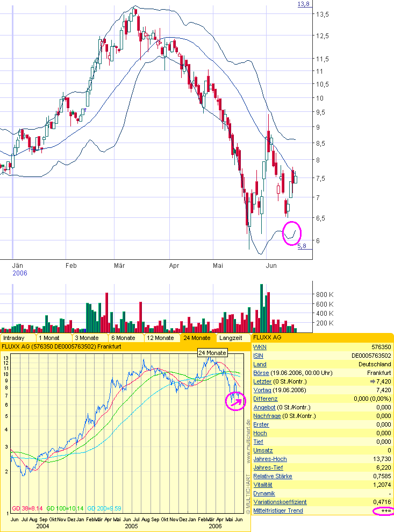
Task: Open the Erster link
Action: pos(261,424)
